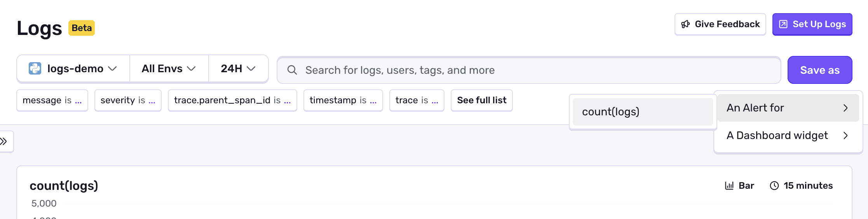Screen dimensions: 868x219
Task: Click the clock icon for interval
Action: pyautogui.click(x=774, y=186)
